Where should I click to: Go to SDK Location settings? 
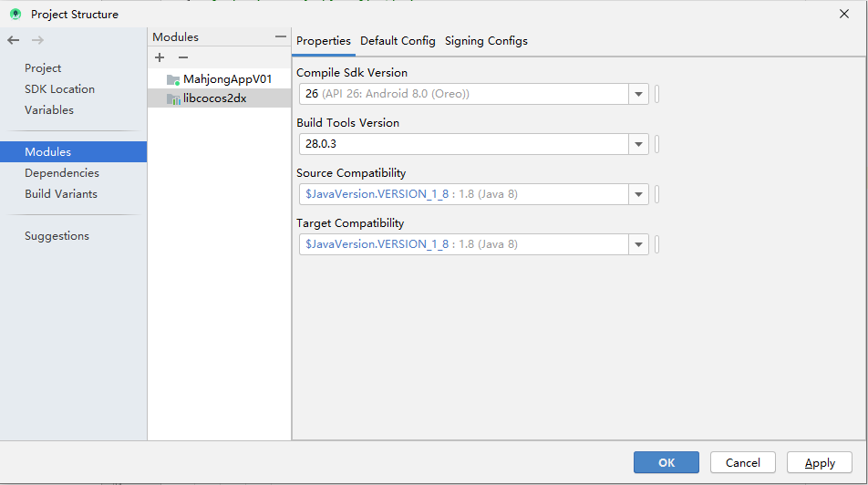59,89
